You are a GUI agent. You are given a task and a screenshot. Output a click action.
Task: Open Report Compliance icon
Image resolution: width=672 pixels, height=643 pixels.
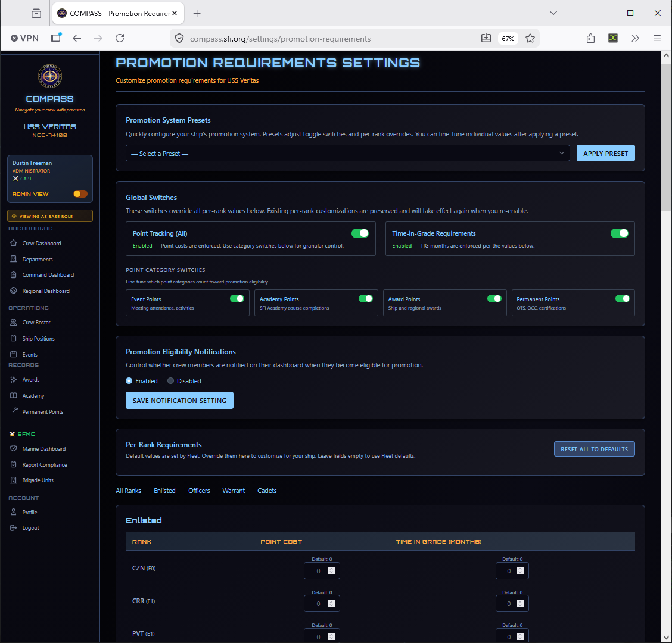[14, 464]
